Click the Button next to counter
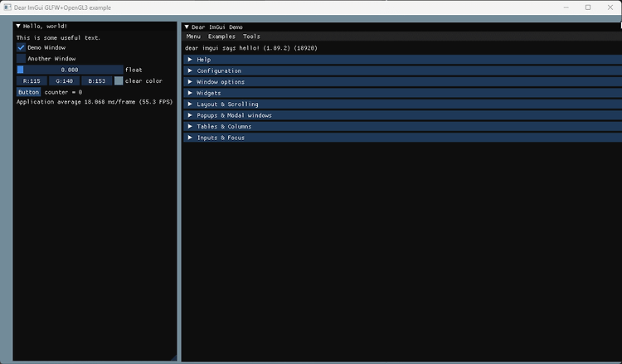Viewport: 622px width, 364px height. tap(28, 92)
